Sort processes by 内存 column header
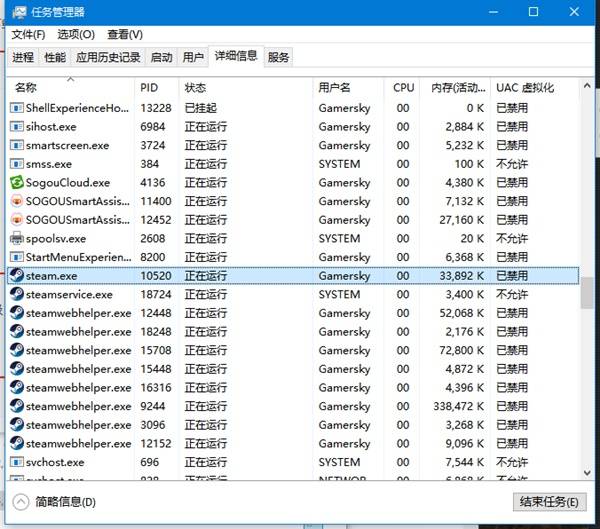 tap(451, 88)
